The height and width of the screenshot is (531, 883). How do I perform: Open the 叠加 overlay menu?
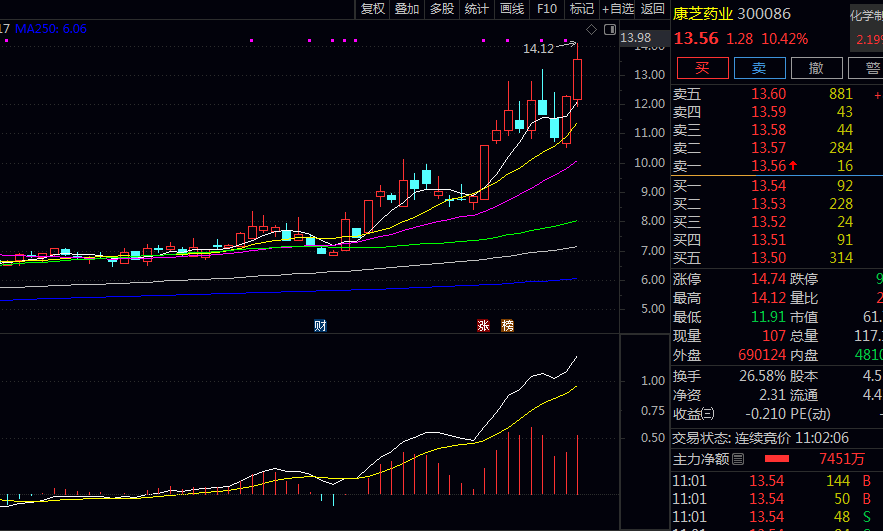[x=407, y=9]
